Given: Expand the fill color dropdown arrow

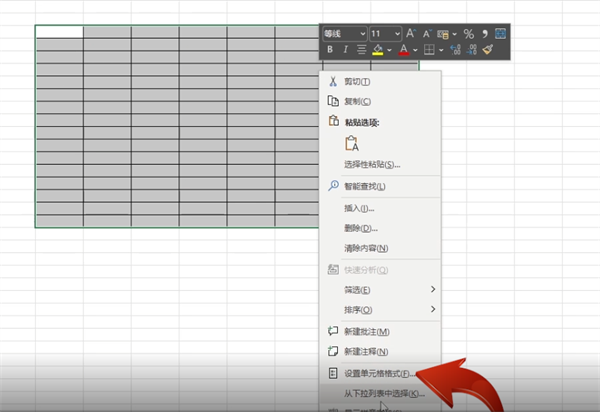Looking at the screenshot, I should (x=391, y=49).
